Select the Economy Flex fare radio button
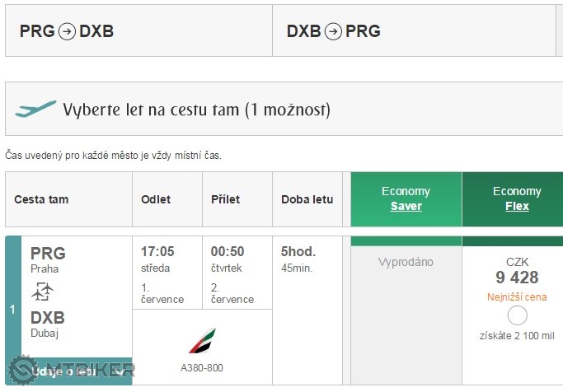The height and width of the screenshot is (392, 563). [517, 315]
